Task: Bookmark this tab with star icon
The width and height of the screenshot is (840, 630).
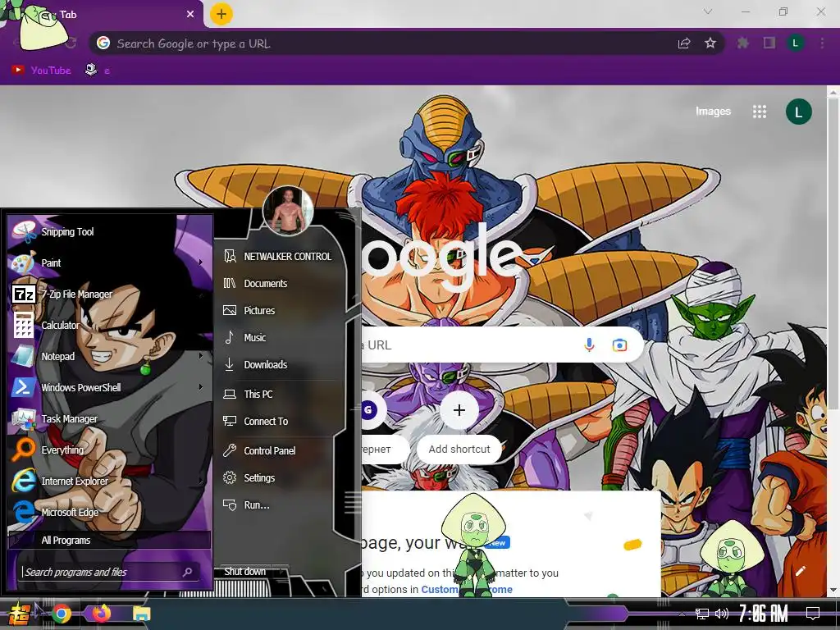Action: (710, 43)
